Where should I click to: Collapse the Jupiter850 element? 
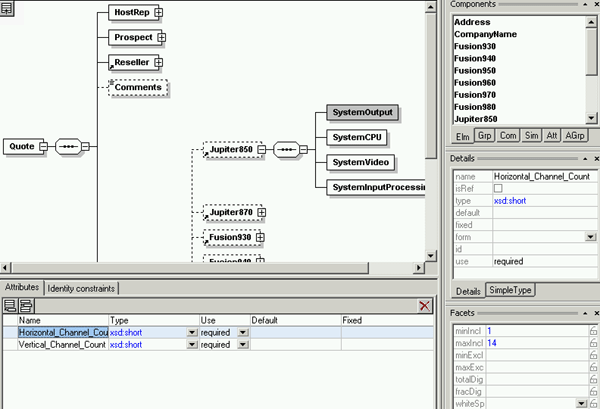coord(261,149)
